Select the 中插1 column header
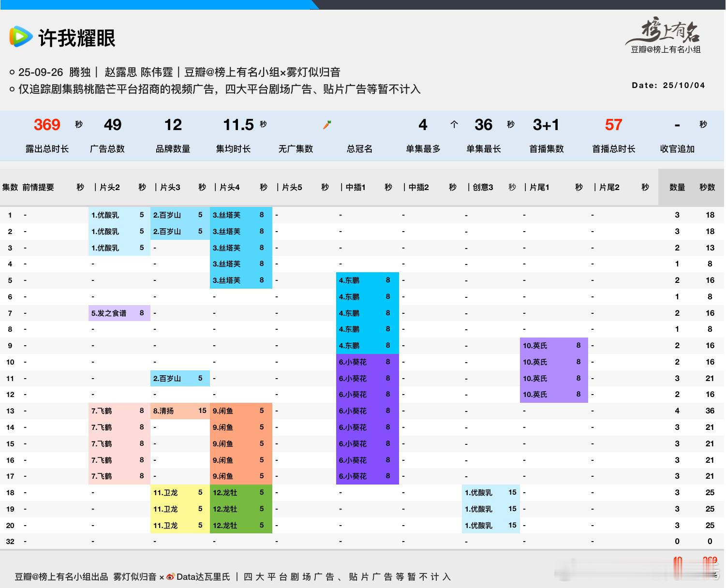 [x=356, y=187]
